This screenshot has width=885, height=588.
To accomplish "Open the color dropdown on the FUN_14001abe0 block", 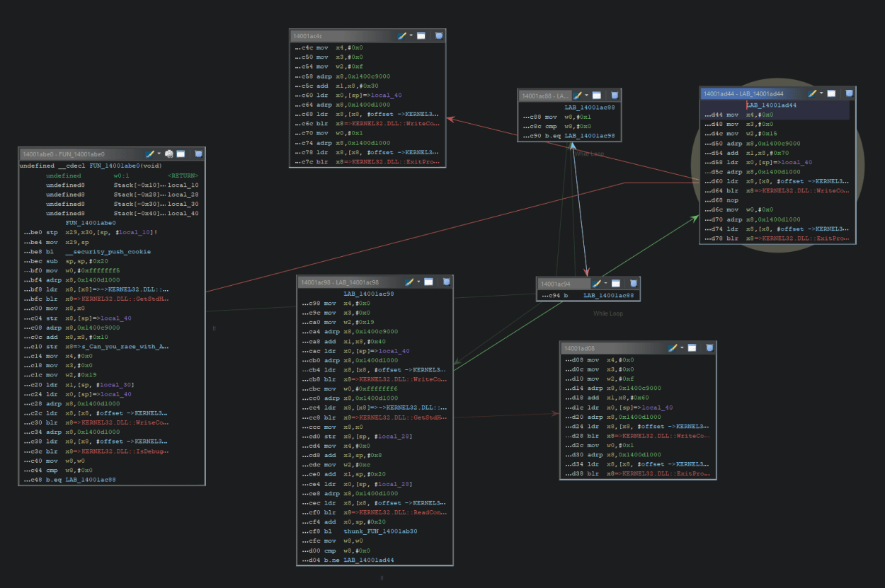I will coord(159,153).
